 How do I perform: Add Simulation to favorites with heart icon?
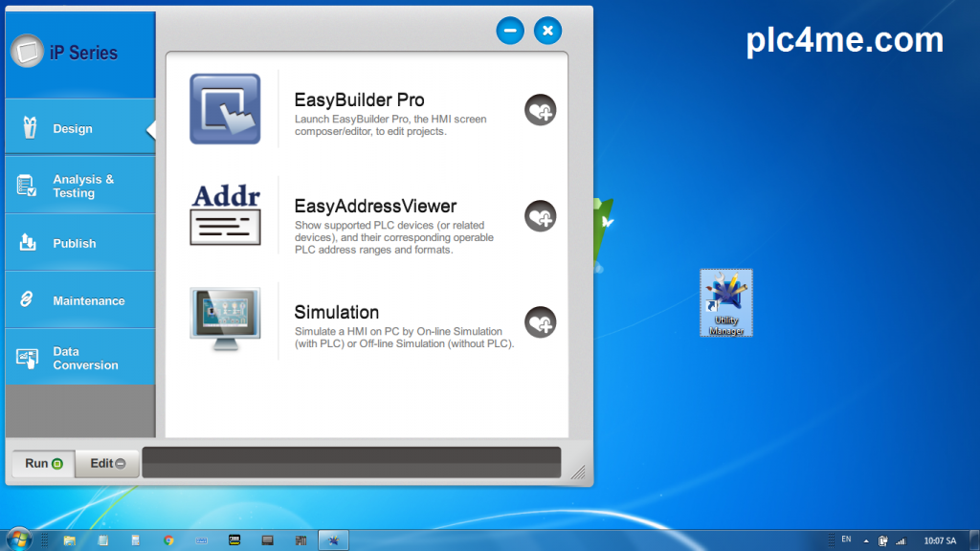pyautogui.click(x=540, y=321)
